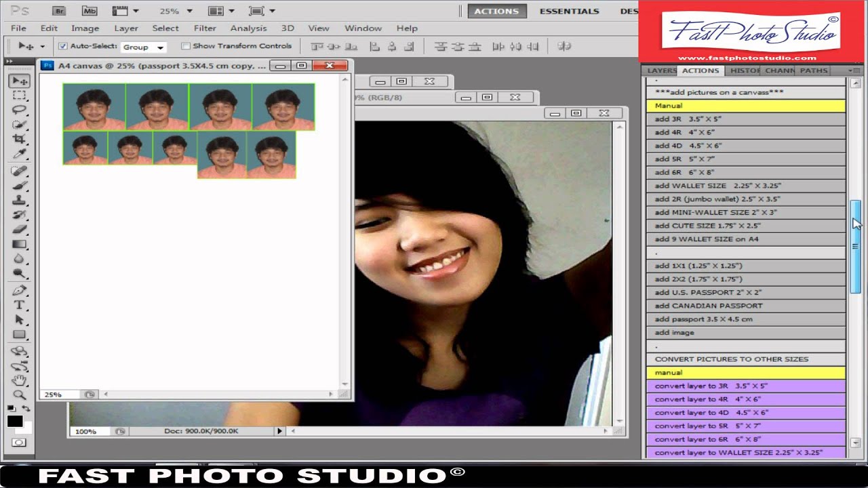Enable the Auto-Select checkbox
This screenshot has height=488, width=868.
(63, 46)
